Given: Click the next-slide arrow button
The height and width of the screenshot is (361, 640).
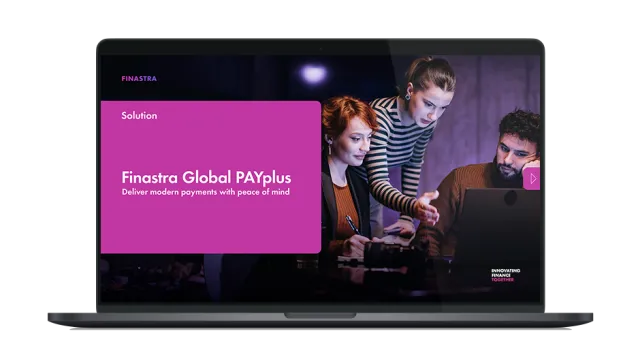Looking at the screenshot, I should (532, 178).
